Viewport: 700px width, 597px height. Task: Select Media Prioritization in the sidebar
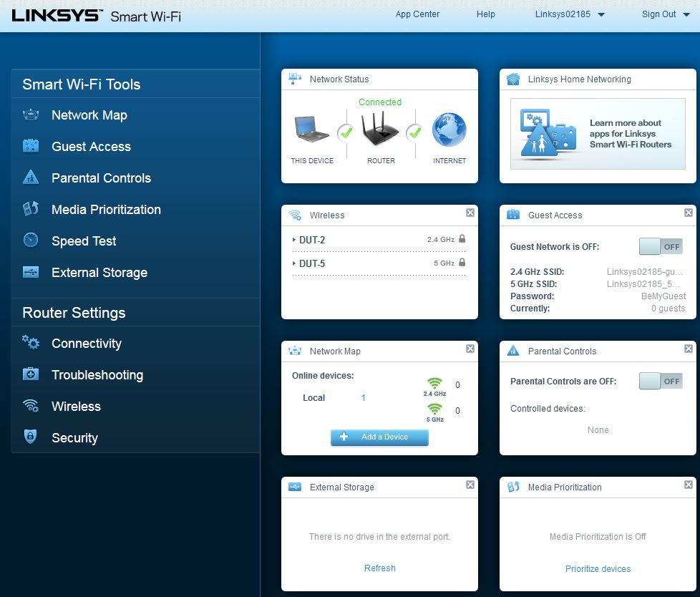pos(106,210)
